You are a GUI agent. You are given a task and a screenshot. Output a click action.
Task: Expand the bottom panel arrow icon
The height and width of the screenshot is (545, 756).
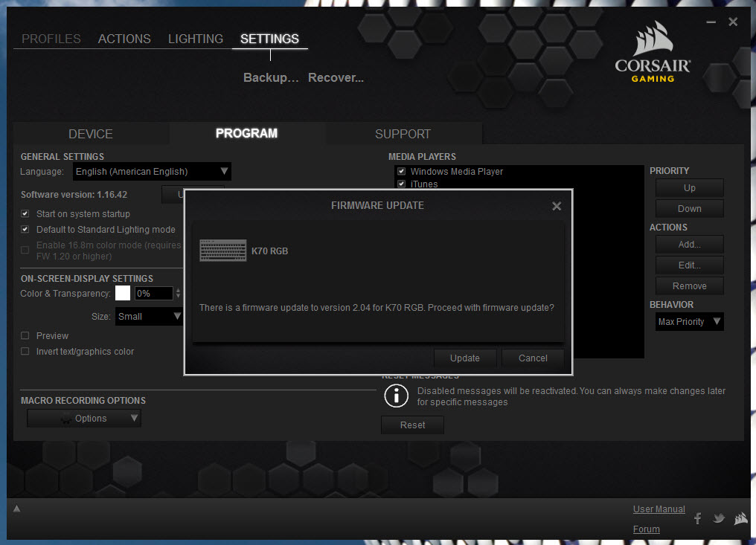(16, 509)
